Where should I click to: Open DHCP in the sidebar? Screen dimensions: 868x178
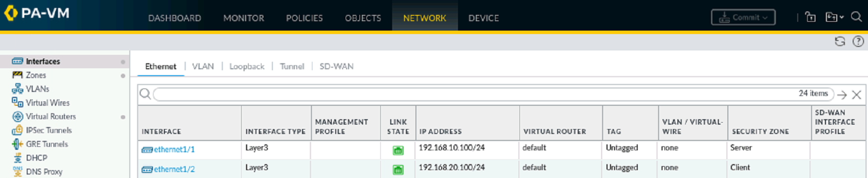[37, 158]
